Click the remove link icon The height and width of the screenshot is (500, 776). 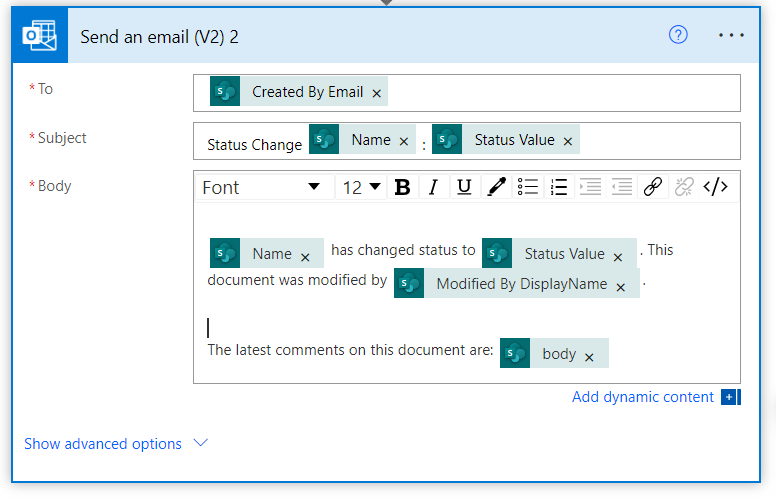pyautogui.click(x=684, y=187)
